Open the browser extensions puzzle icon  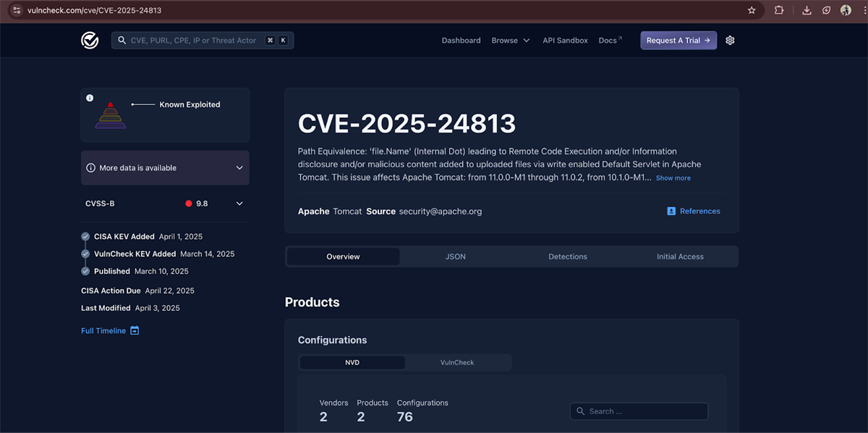(779, 10)
